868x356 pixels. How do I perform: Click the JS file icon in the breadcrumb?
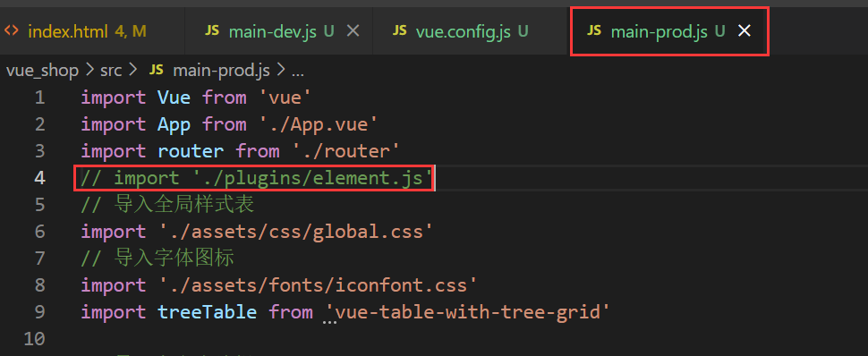[x=157, y=71]
